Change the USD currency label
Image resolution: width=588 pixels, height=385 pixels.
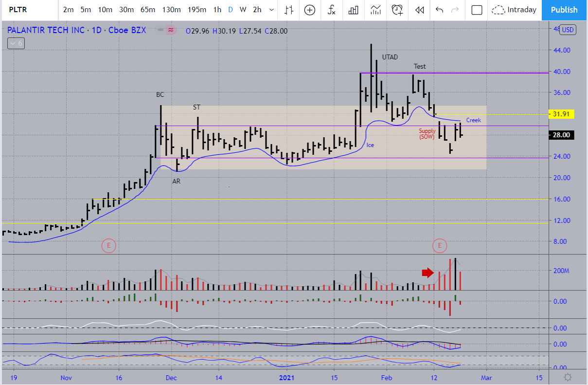(568, 30)
